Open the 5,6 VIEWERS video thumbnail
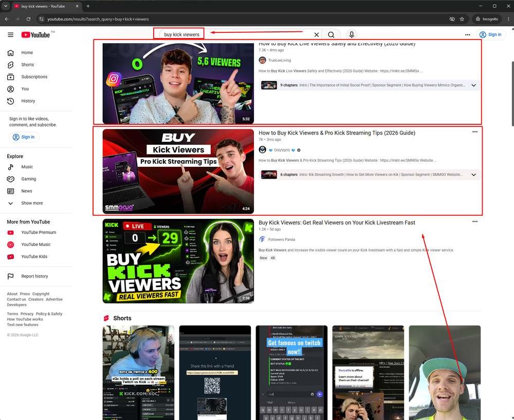 coord(178,83)
